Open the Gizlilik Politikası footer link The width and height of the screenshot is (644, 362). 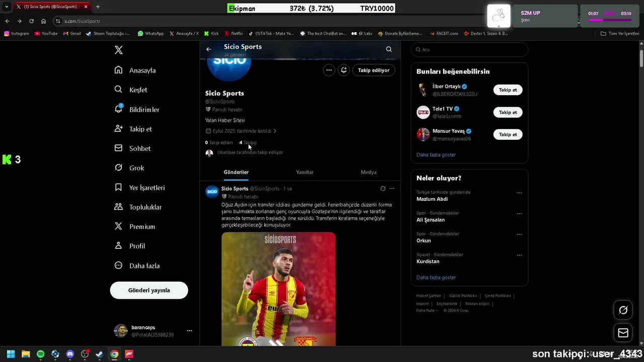point(463,296)
